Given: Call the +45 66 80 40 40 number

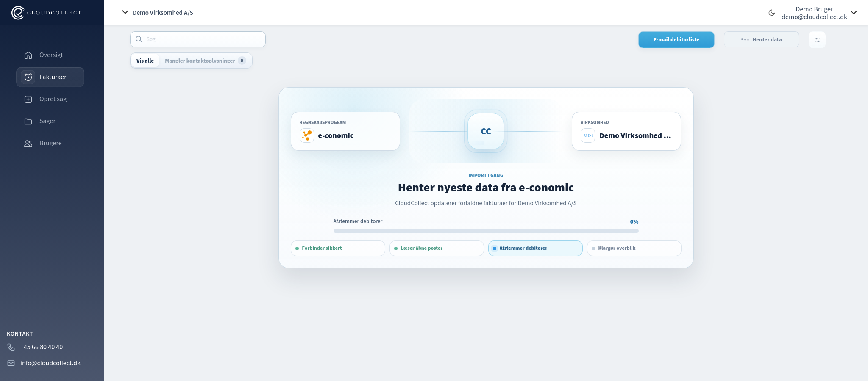Looking at the screenshot, I should tap(42, 347).
